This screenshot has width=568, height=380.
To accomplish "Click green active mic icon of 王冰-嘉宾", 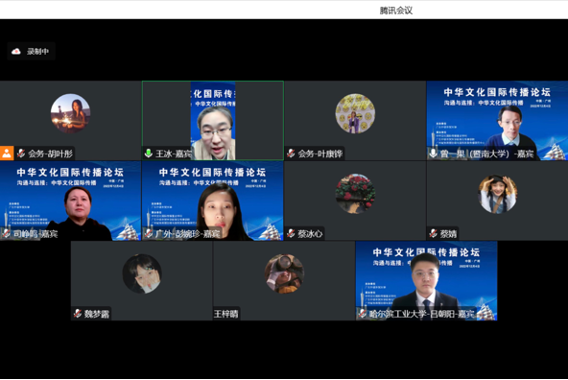I will pos(148,154).
